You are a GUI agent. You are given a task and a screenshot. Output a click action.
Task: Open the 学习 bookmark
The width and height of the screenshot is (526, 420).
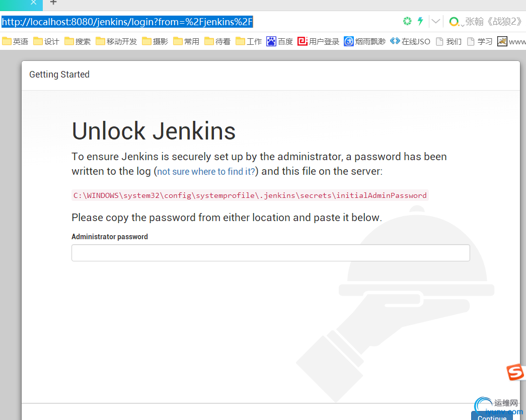(x=480, y=41)
